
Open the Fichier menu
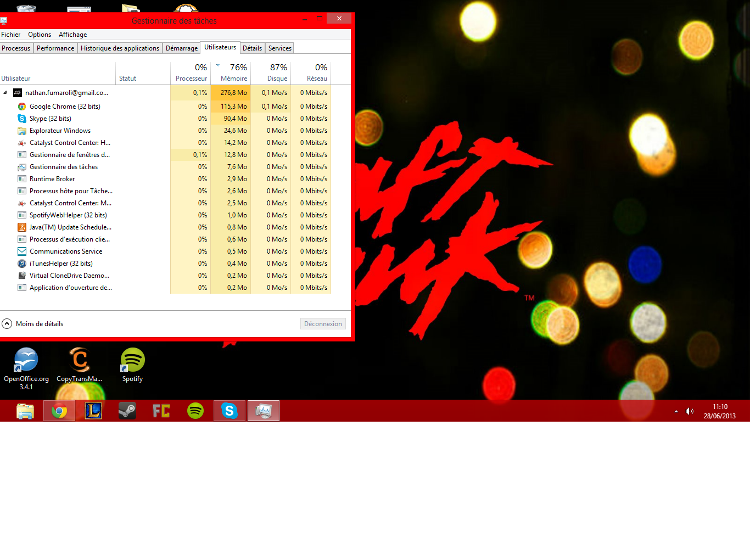(x=10, y=35)
